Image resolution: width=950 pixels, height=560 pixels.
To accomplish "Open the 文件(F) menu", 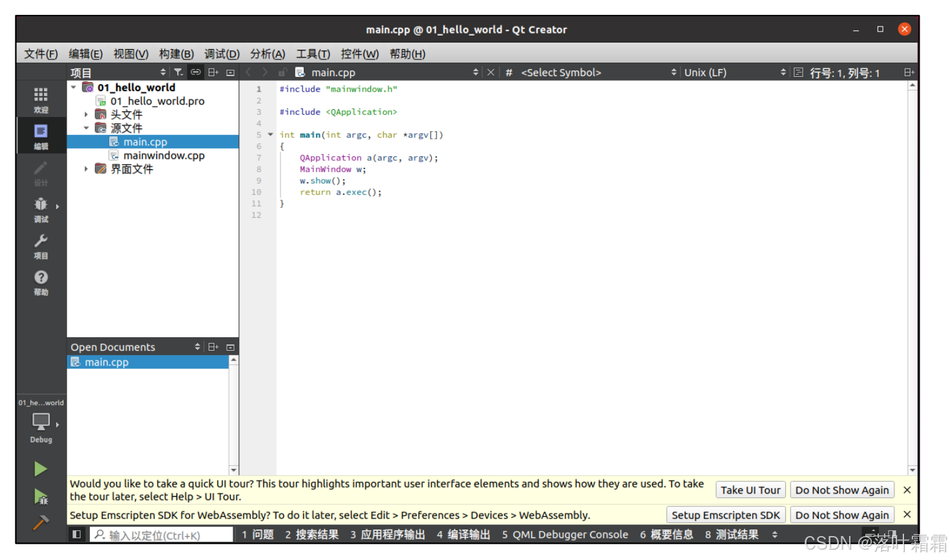I will click(x=41, y=54).
